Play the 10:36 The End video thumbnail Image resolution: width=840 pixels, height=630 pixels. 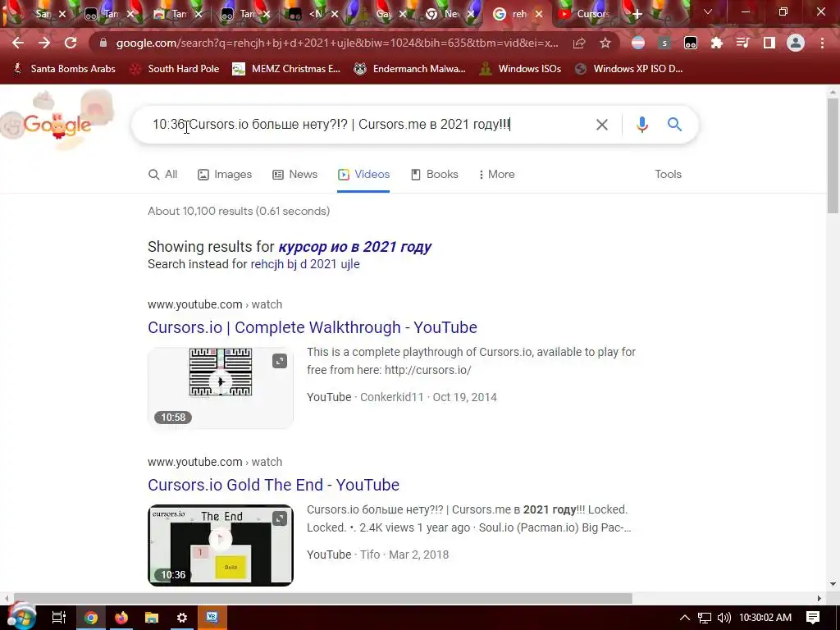pos(220,545)
